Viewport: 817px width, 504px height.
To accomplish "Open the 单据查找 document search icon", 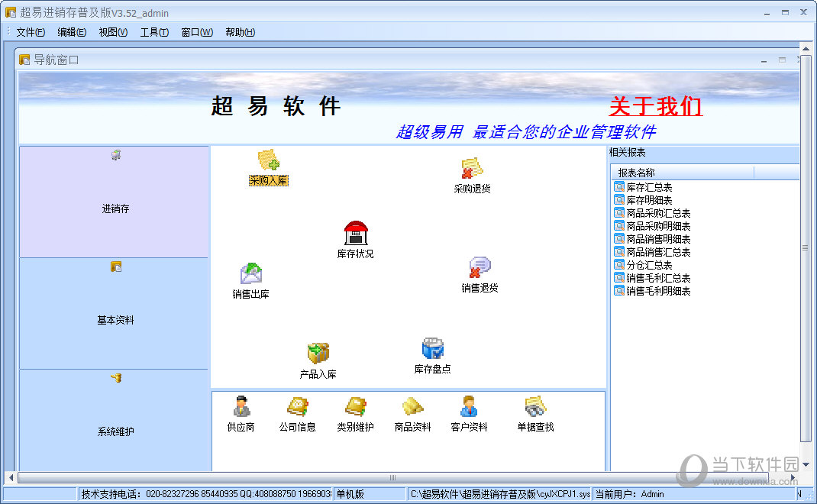I will (535, 406).
